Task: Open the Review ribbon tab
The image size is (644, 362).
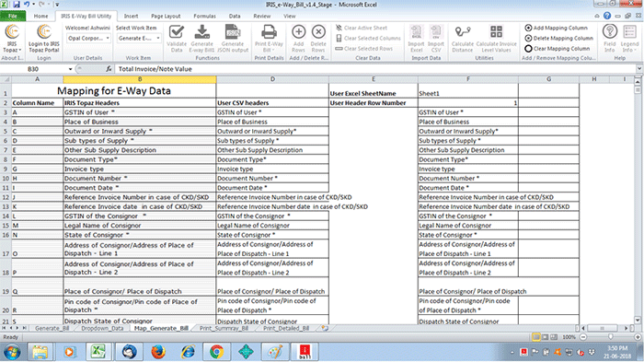Action: coord(261,16)
